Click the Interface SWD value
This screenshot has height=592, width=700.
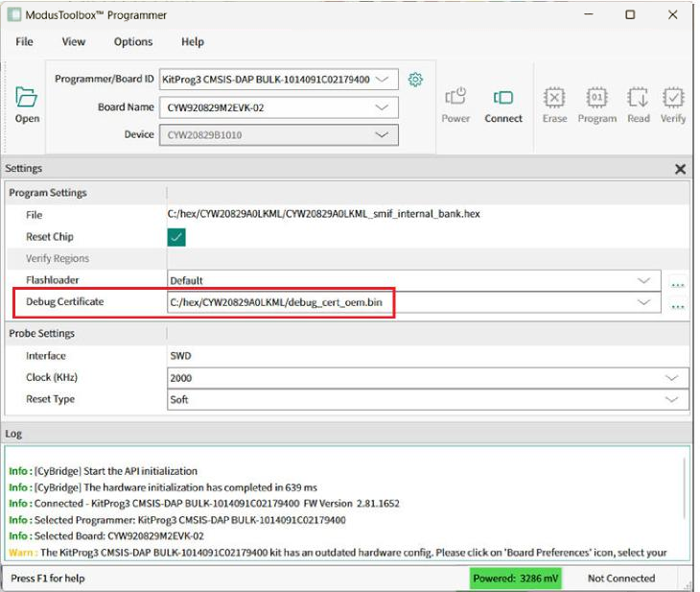coord(180,356)
